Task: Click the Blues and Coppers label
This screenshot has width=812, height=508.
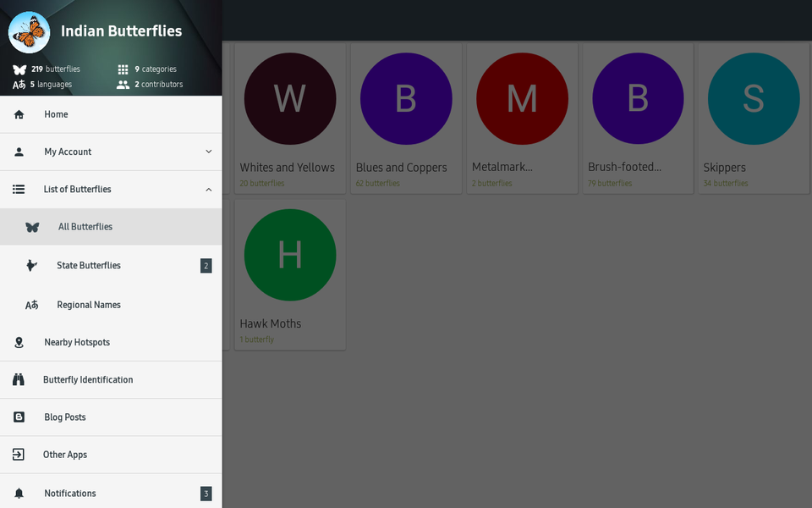Action: click(401, 168)
